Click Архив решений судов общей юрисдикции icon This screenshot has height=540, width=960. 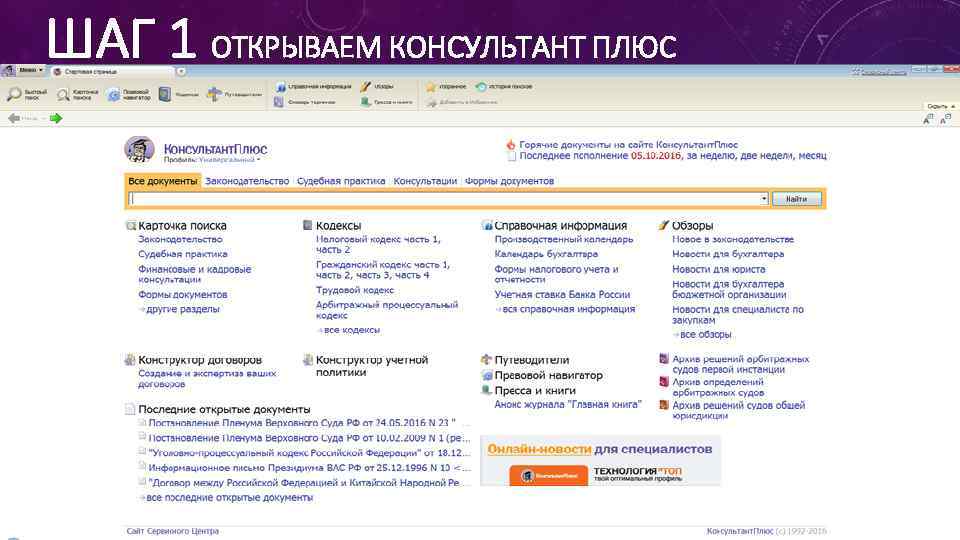[664, 405]
